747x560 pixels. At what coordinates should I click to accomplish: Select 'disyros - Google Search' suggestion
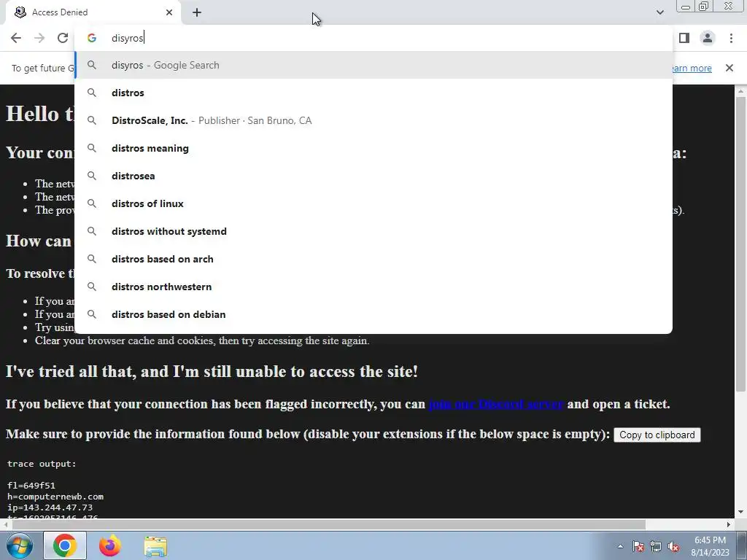pos(373,65)
